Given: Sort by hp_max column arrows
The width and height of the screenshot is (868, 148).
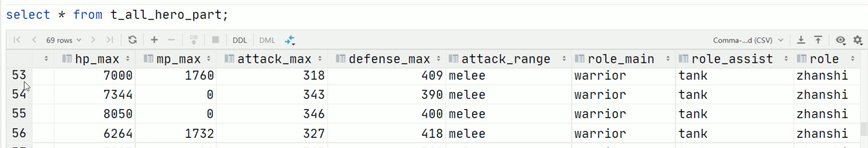Looking at the screenshot, I should (128, 59).
